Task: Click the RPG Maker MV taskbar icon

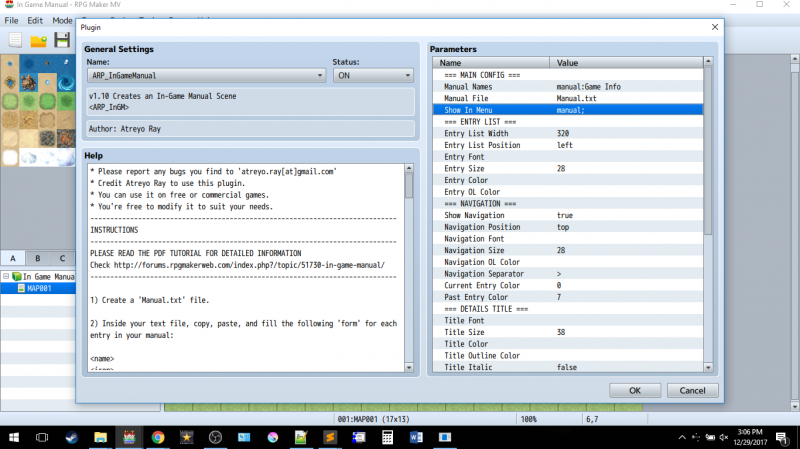Action: [129, 437]
